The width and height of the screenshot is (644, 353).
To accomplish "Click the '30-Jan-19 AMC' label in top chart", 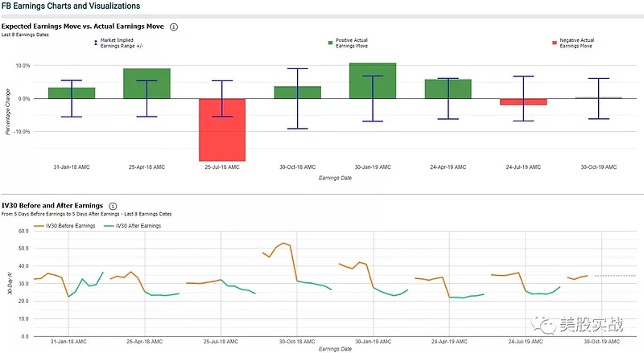I will click(373, 167).
